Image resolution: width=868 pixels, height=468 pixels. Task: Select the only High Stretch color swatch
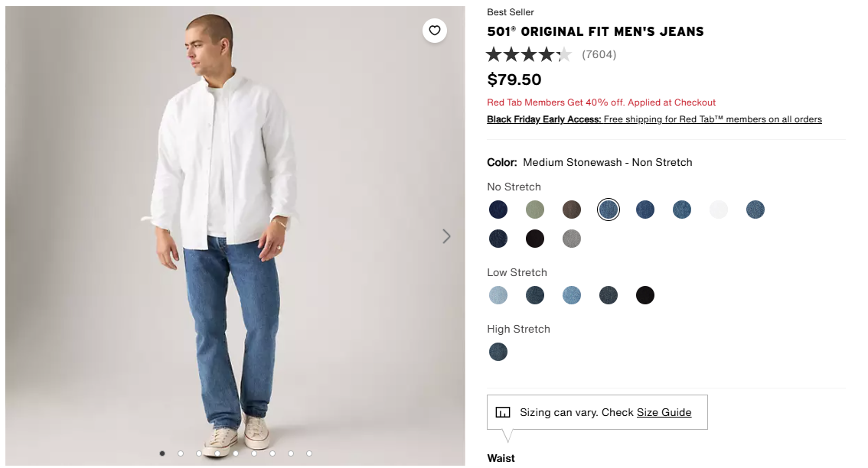[498, 352]
